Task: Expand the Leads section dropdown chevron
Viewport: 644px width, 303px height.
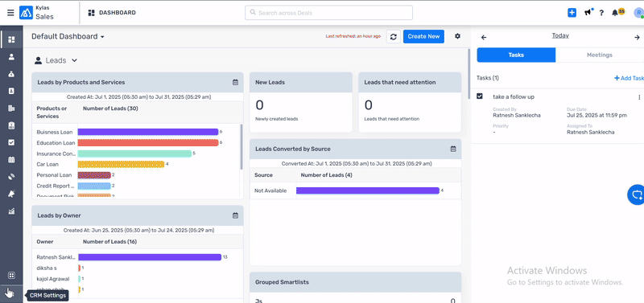Action: (x=74, y=60)
